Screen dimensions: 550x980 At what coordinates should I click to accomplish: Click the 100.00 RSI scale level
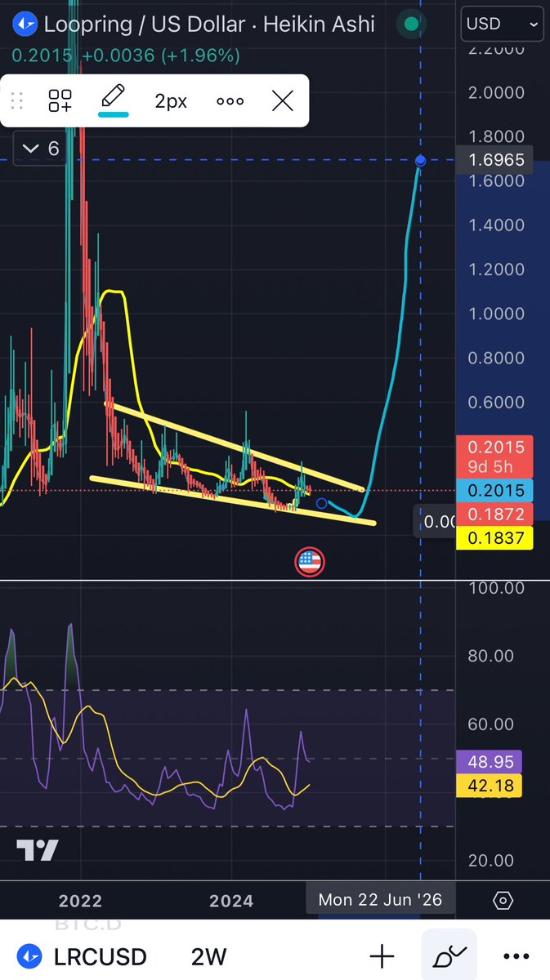coord(497,587)
